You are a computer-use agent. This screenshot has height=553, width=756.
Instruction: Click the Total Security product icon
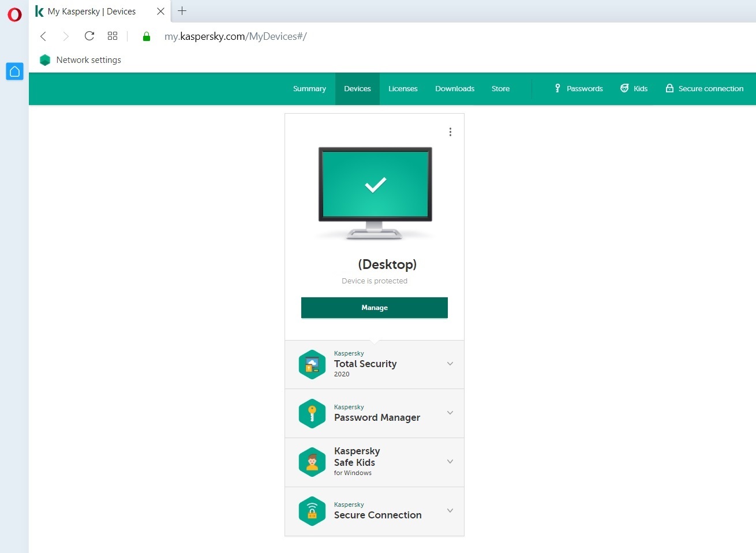coord(312,365)
